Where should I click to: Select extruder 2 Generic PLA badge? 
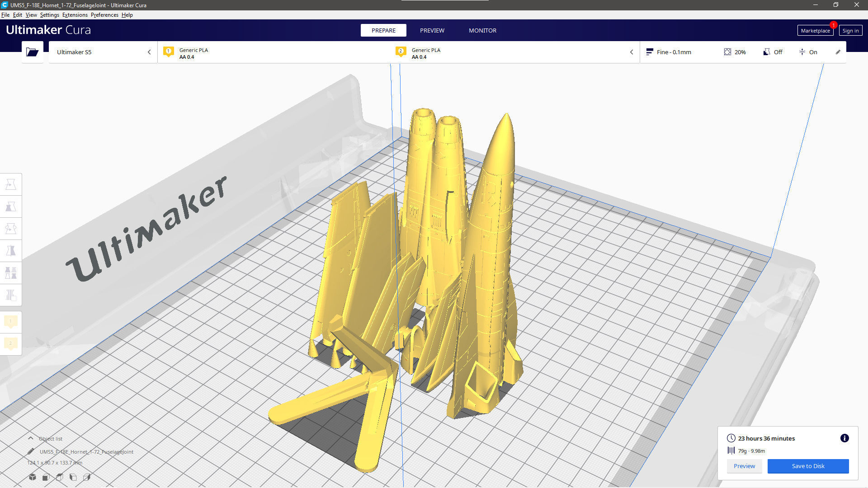[x=401, y=52]
